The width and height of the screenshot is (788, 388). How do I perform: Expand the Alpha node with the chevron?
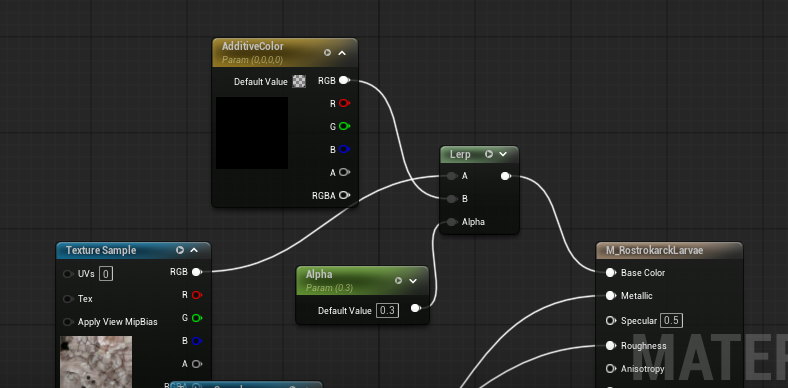(413, 280)
